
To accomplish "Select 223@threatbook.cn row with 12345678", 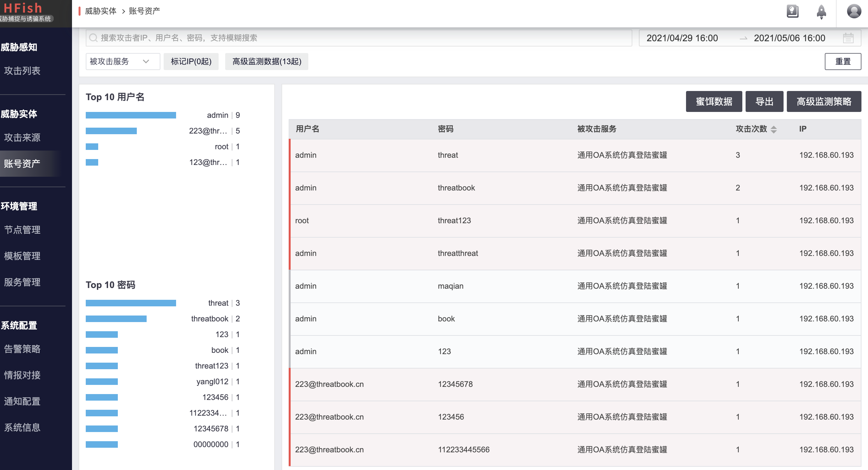I will [x=575, y=384].
